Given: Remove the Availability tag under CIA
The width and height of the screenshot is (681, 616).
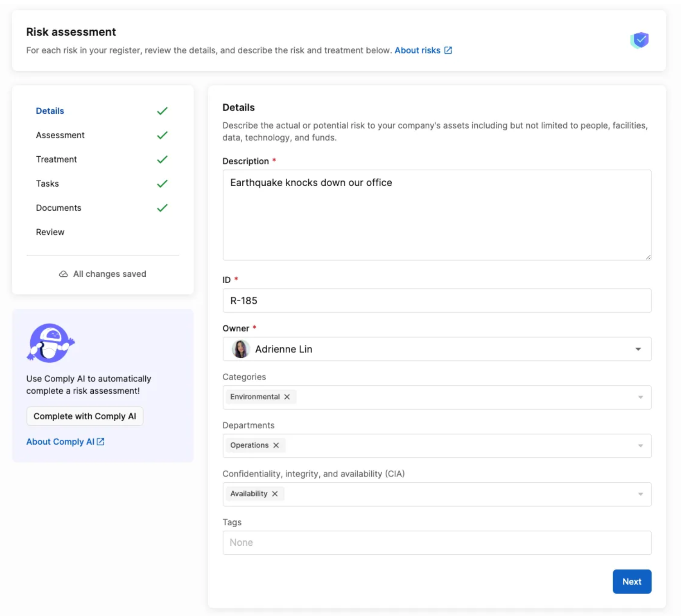Looking at the screenshot, I should (275, 494).
